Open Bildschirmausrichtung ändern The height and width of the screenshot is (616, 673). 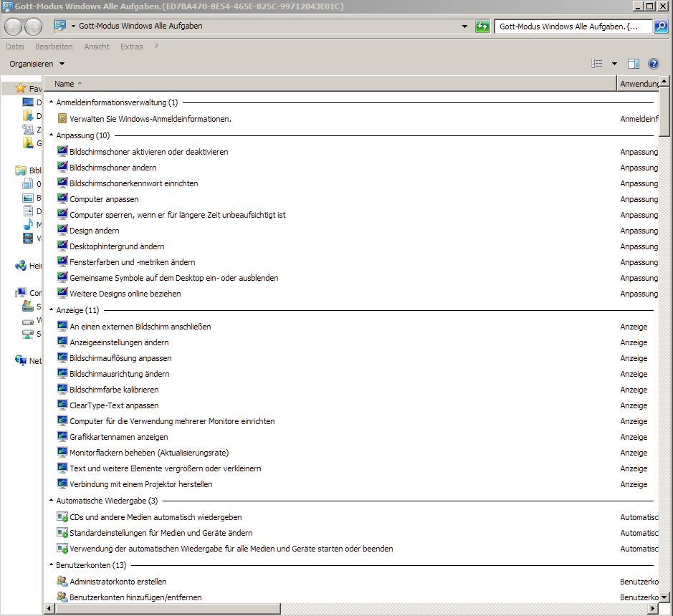(119, 374)
